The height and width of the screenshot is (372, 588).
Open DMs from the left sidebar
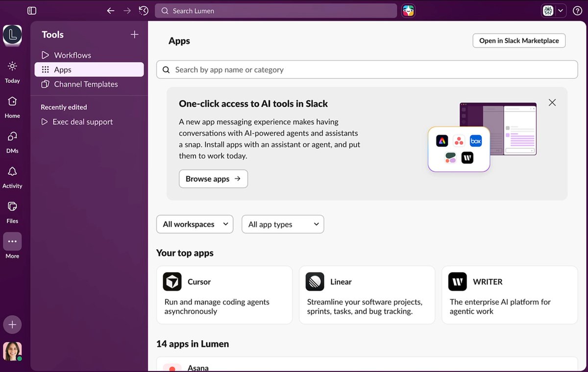[12, 141]
